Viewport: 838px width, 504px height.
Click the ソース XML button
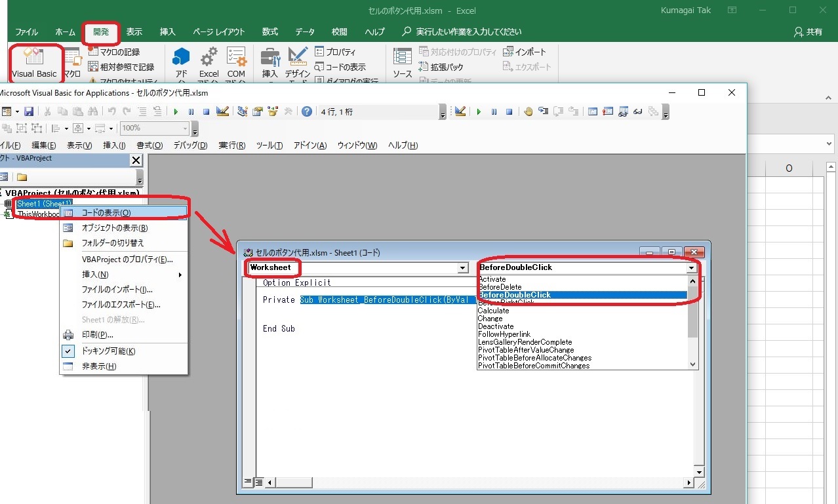(403, 64)
